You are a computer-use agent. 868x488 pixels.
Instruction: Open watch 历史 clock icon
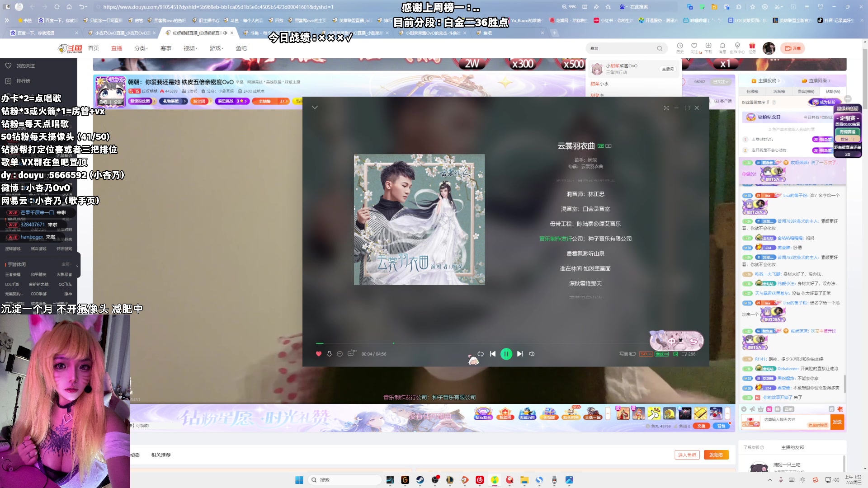click(680, 47)
